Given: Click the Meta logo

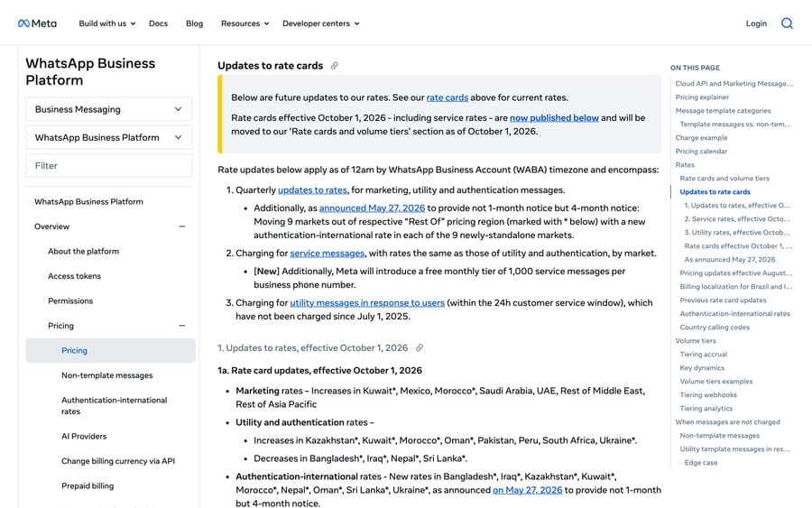Looking at the screenshot, I should 37,23.
